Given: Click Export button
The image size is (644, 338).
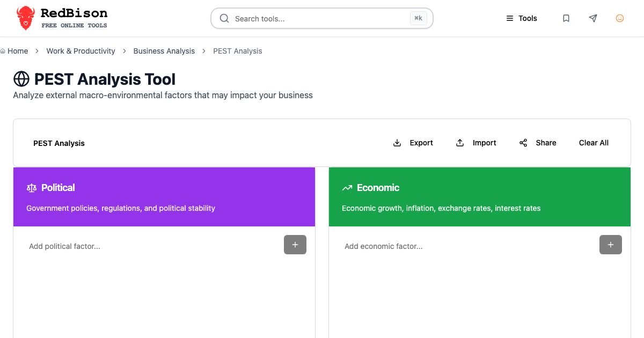Looking at the screenshot, I should coord(413,143).
